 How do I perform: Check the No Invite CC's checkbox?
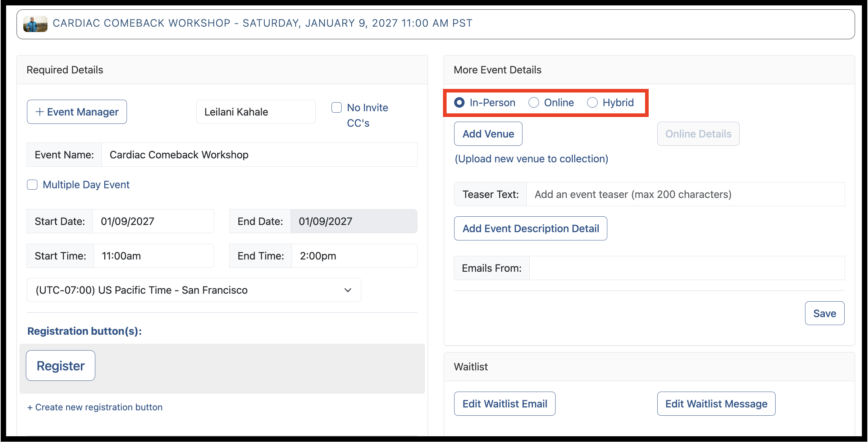[337, 108]
